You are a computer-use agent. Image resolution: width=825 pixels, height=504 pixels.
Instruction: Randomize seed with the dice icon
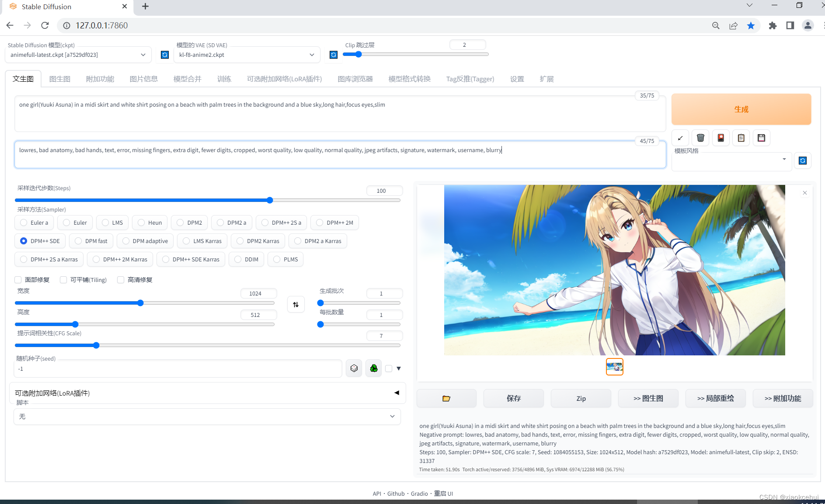[x=354, y=368]
